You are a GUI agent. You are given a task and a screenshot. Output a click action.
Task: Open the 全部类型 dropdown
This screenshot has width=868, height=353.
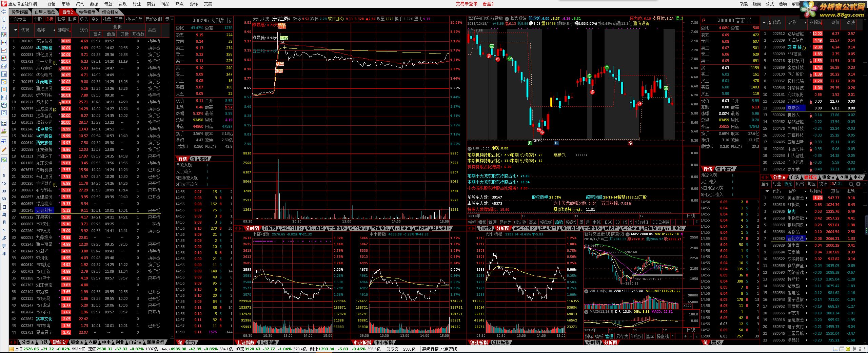[20, 19]
